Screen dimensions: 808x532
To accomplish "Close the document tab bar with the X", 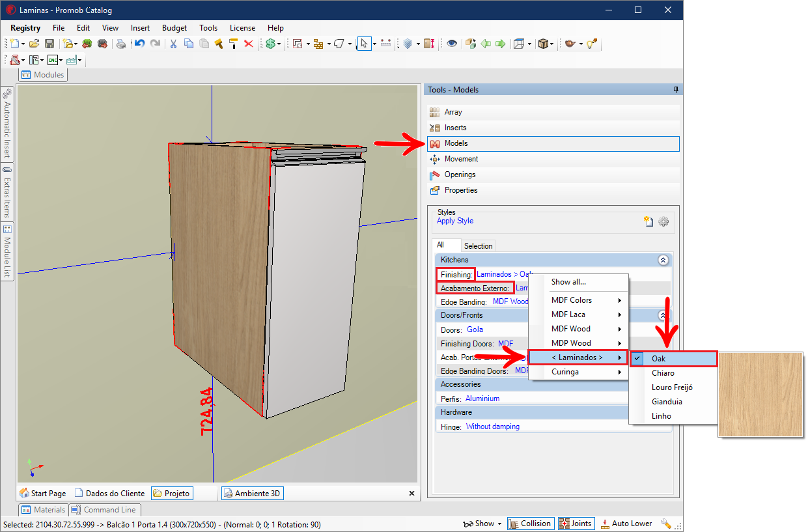I will [x=411, y=494].
